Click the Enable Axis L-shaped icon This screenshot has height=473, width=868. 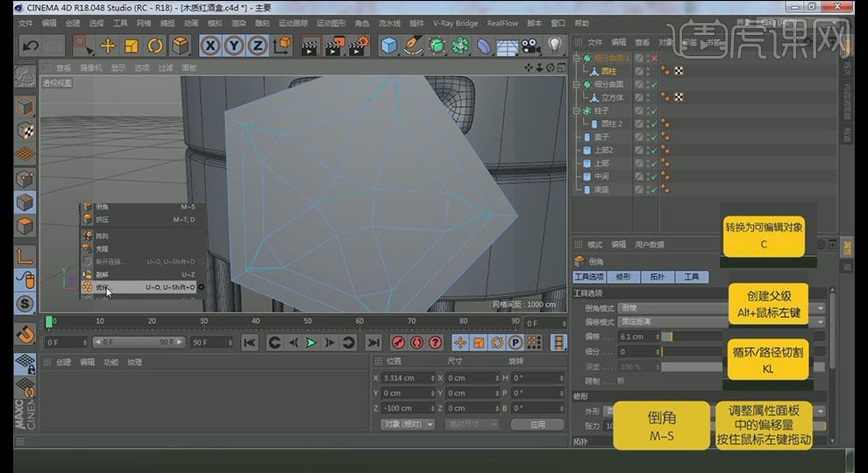[25, 256]
